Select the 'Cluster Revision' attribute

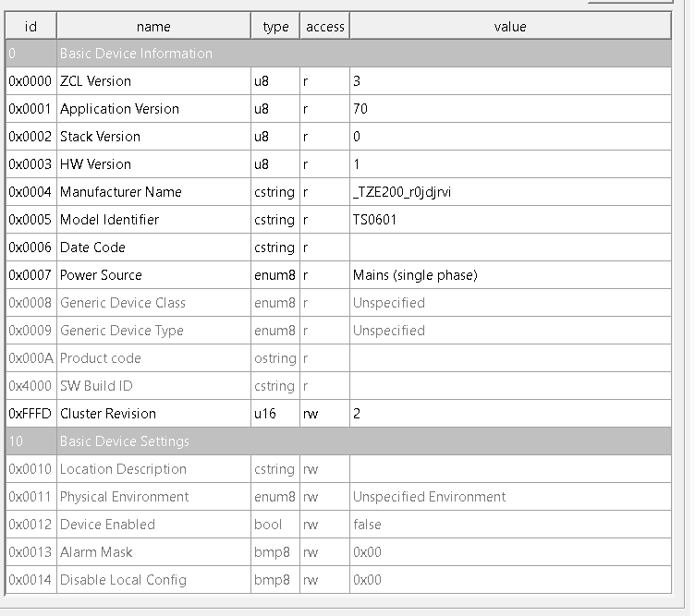click(338, 413)
